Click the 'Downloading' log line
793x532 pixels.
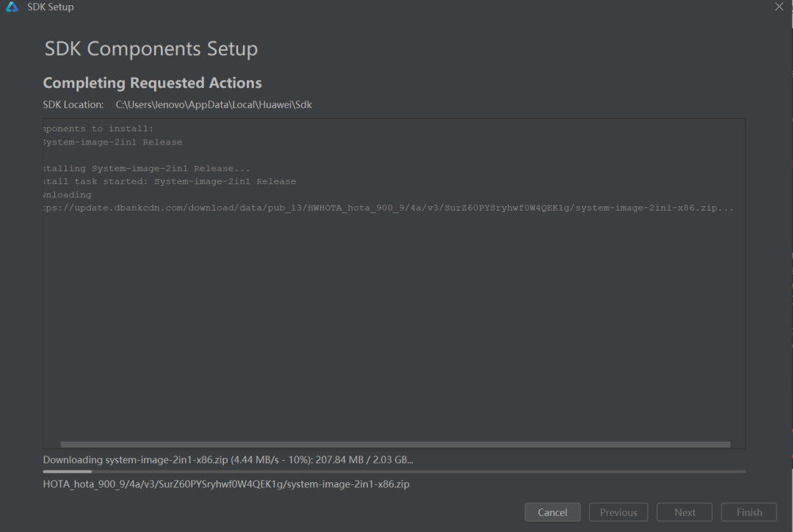(x=68, y=194)
